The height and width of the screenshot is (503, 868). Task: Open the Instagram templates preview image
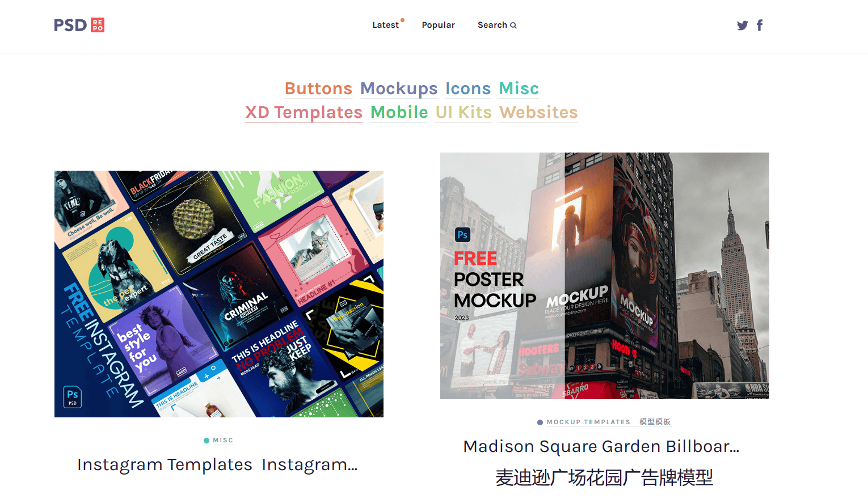[219, 294]
